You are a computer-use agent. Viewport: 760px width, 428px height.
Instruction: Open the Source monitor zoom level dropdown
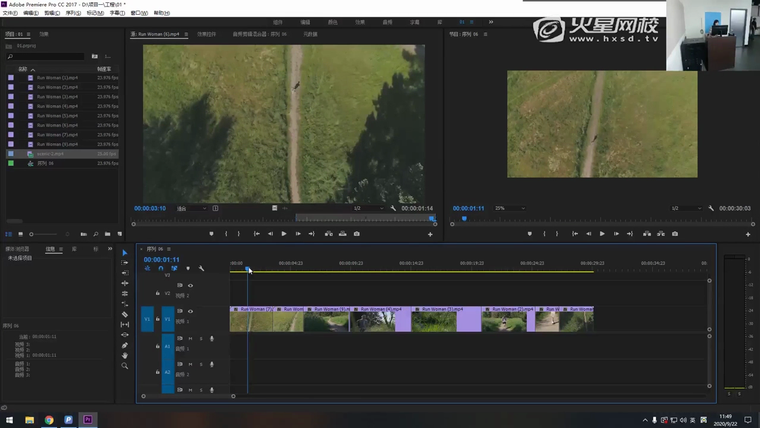click(190, 208)
